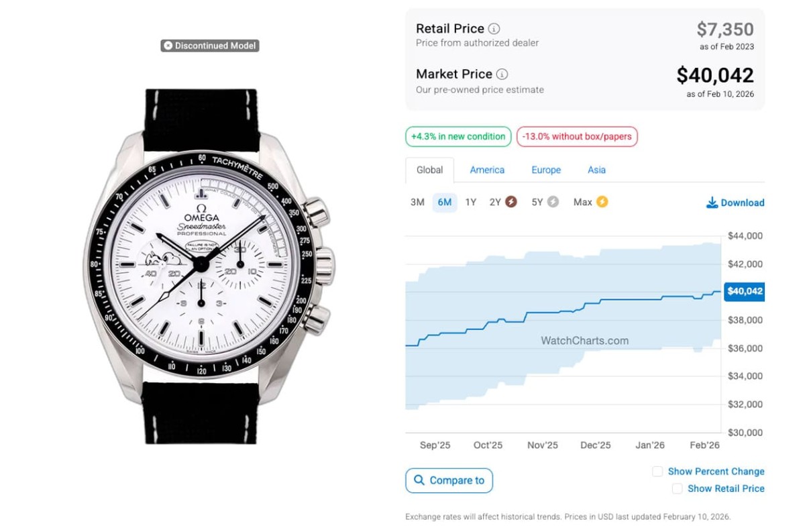Click the Download link

click(742, 203)
